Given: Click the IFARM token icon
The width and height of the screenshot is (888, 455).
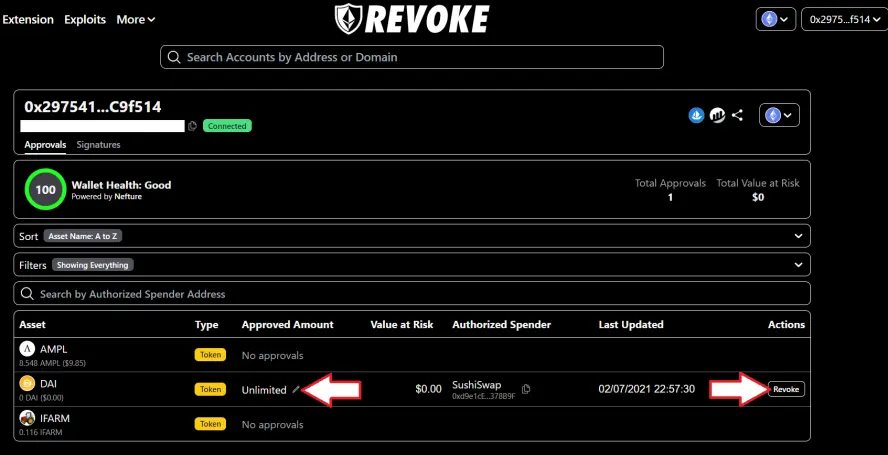Looking at the screenshot, I should click(27, 418).
